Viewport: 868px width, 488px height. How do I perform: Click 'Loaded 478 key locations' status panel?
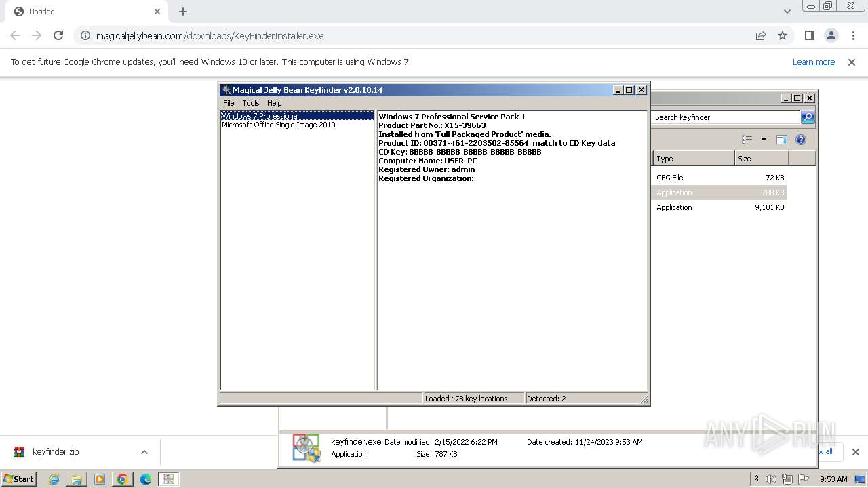point(473,399)
